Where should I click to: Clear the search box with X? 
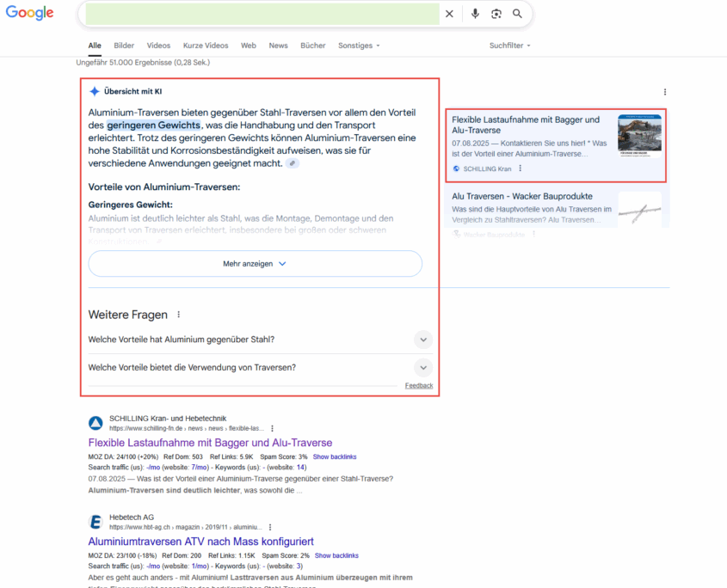pyautogui.click(x=449, y=14)
